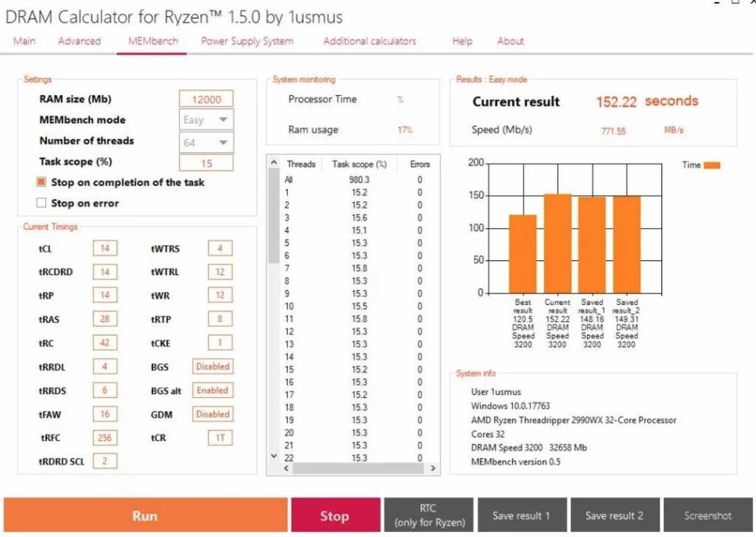Click the Errors column header
The width and height of the screenshot is (756, 537).
tap(420, 164)
